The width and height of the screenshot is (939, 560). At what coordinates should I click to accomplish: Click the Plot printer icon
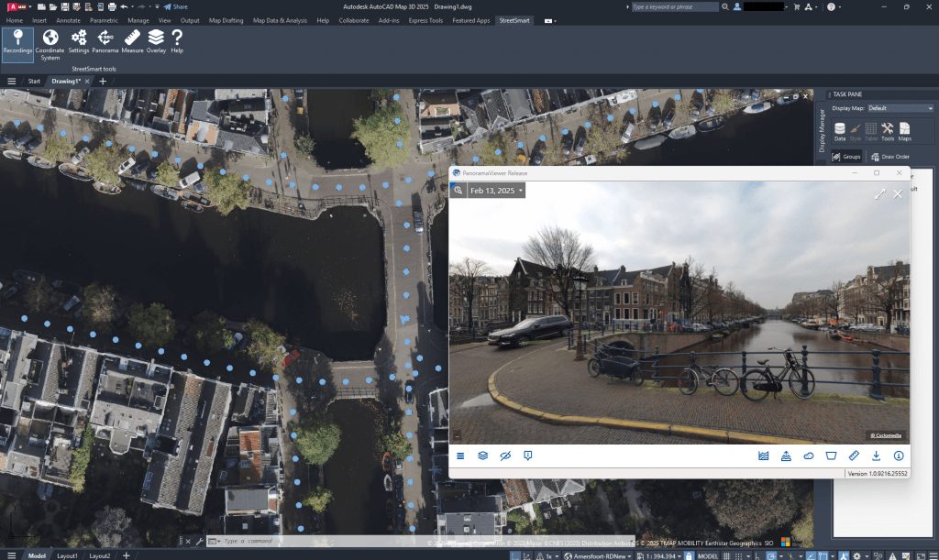click(x=111, y=6)
